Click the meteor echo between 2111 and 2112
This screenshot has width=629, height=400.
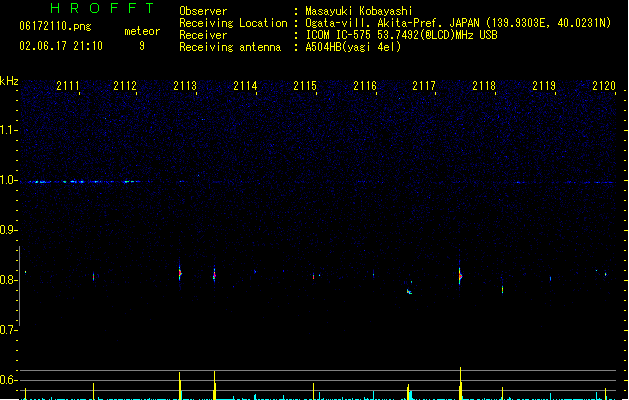tap(93, 276)
